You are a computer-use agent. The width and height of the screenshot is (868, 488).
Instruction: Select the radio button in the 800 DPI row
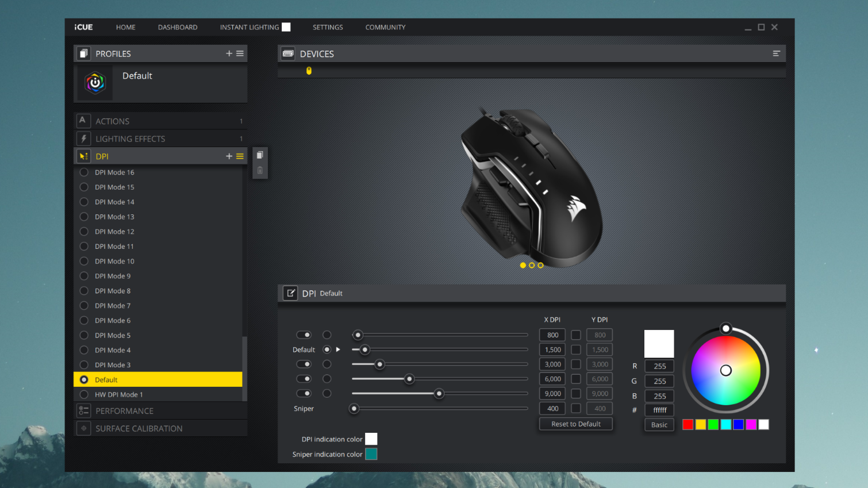[x=327, y=335]
